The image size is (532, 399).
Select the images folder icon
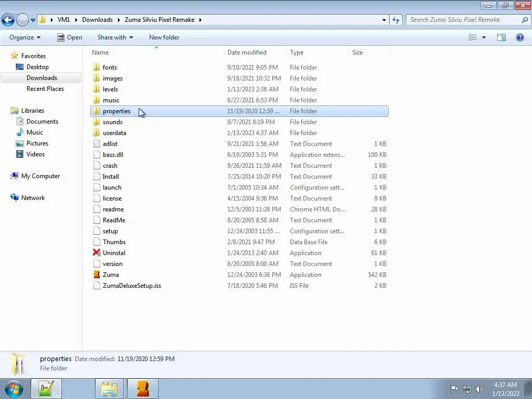97,78
